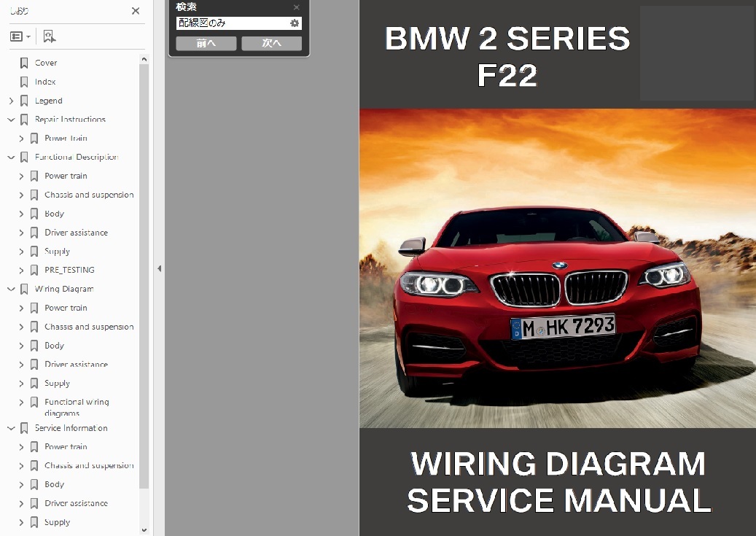Image resolution: width=756 pixels, height=536 pixels.
Task: Jump to the Index bookmark
Action: [45, 82]
